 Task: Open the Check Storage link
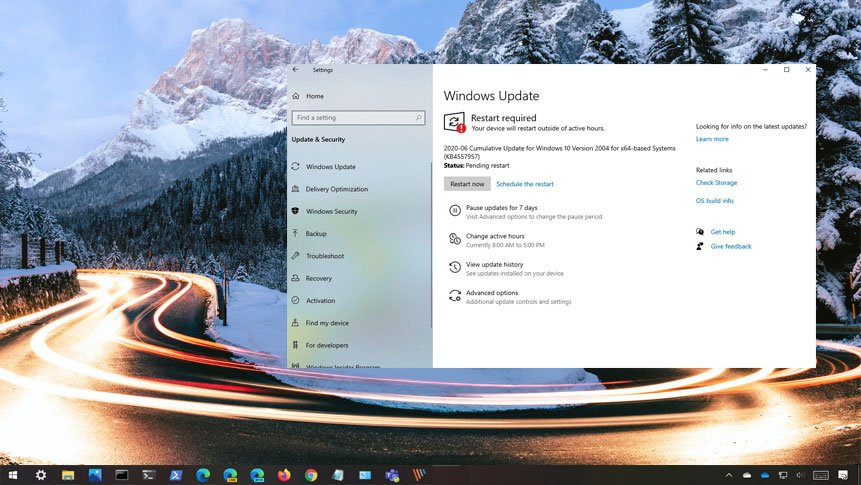coord(716,183)
